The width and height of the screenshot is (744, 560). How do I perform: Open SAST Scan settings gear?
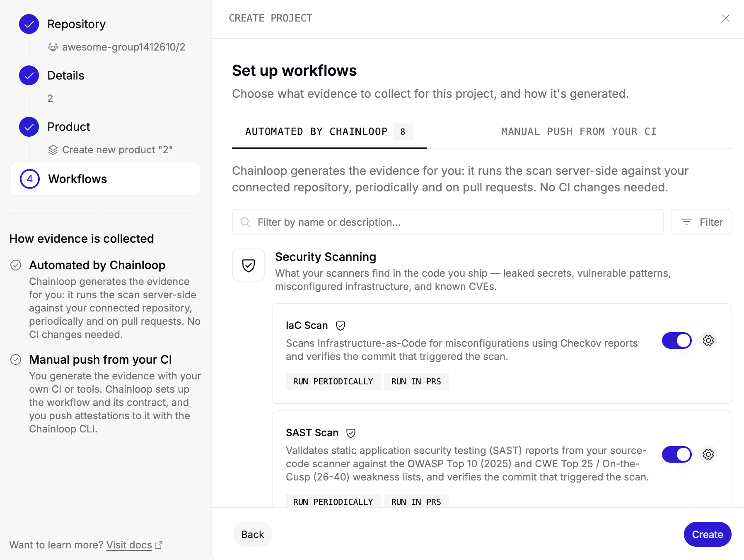(x=708, y=454)
